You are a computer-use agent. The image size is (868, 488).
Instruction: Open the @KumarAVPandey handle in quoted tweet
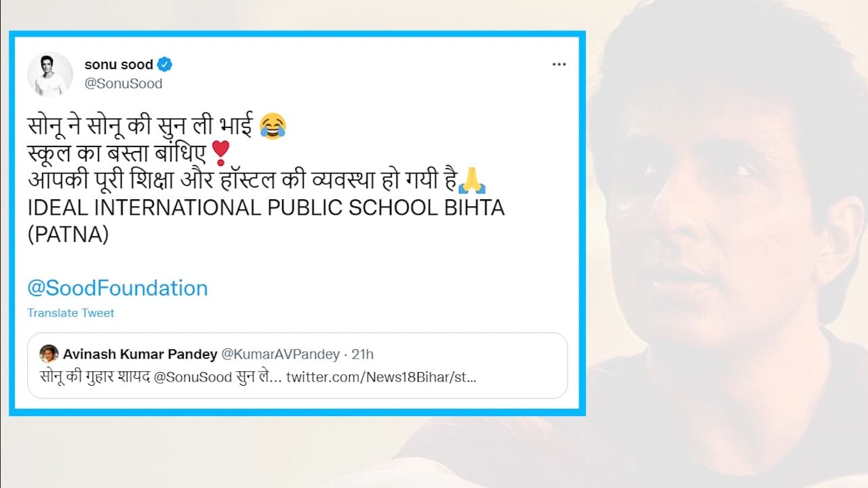point(281,354)
